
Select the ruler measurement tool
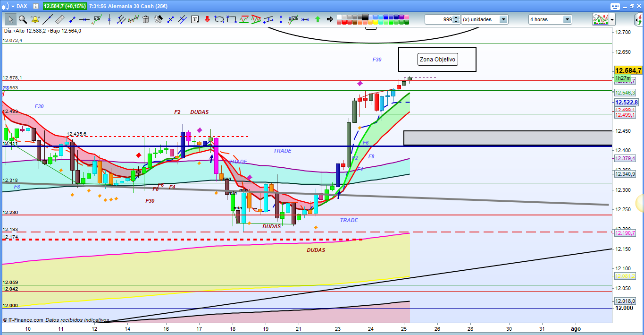59,19
